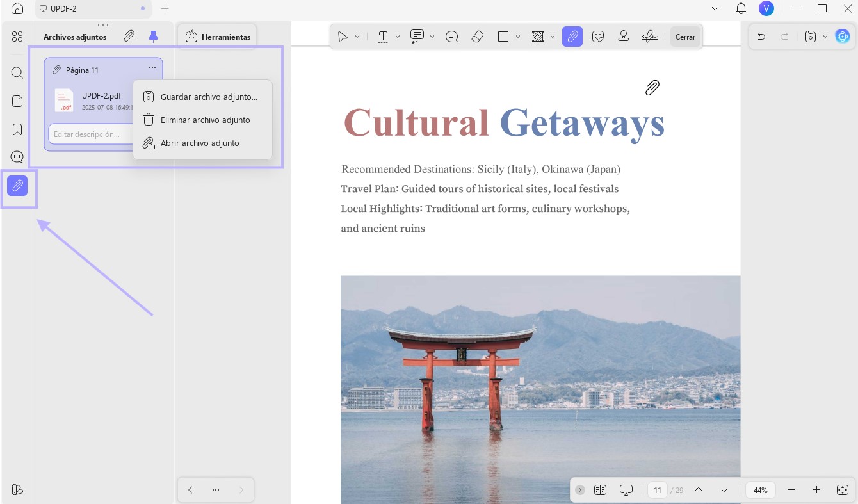Click the paperclip attachment on the page
The width and height of the screenshot is (858, 504).
(652, 88)
